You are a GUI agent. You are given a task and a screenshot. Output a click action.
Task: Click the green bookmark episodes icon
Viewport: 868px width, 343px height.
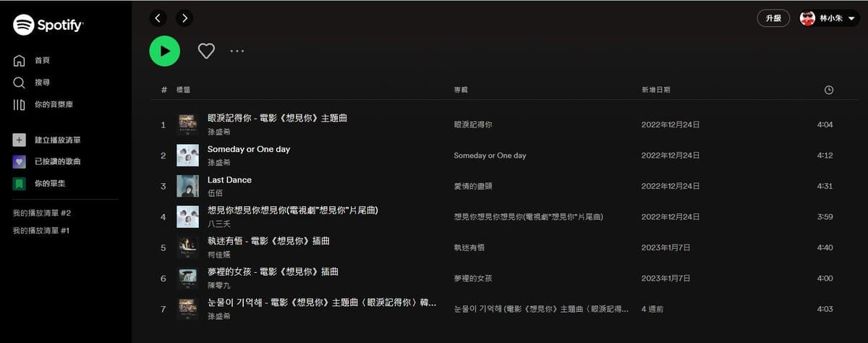[x=20, y=184]
